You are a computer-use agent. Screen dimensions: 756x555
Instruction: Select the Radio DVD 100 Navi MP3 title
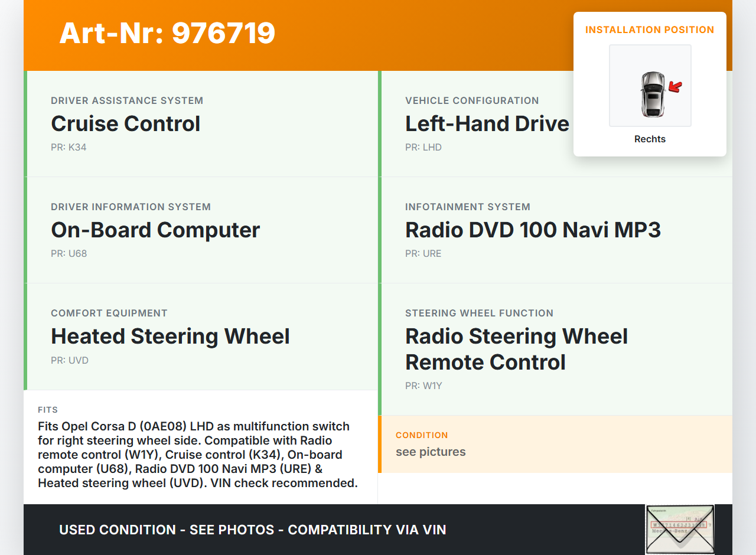[532, 230]
